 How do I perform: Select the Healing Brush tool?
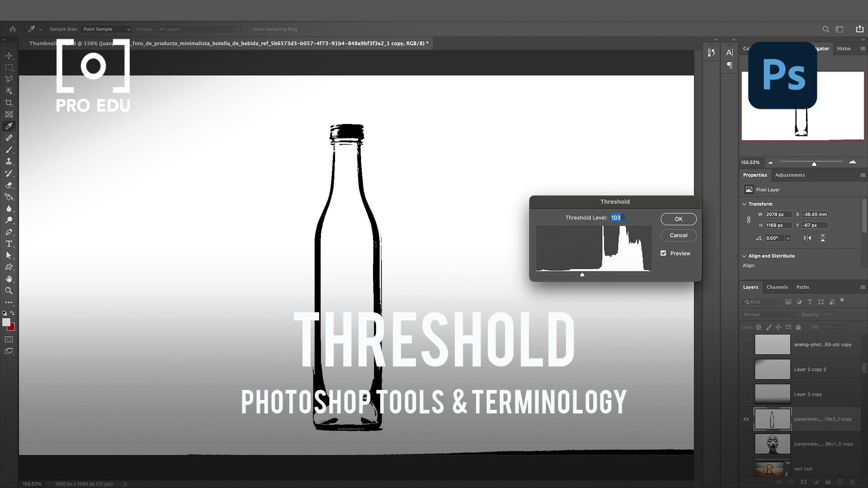click(x=9, y=138)
